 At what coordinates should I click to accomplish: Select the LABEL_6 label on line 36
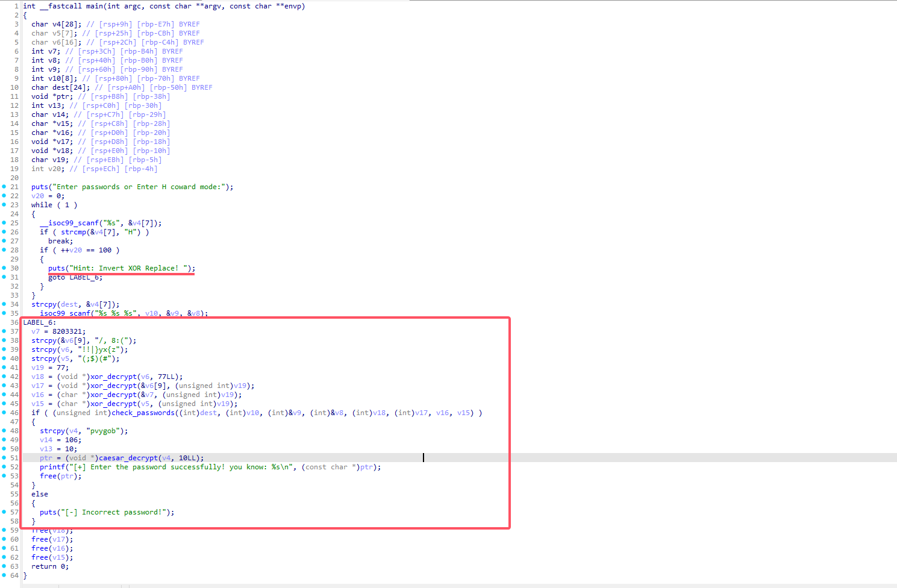(37, 322)
